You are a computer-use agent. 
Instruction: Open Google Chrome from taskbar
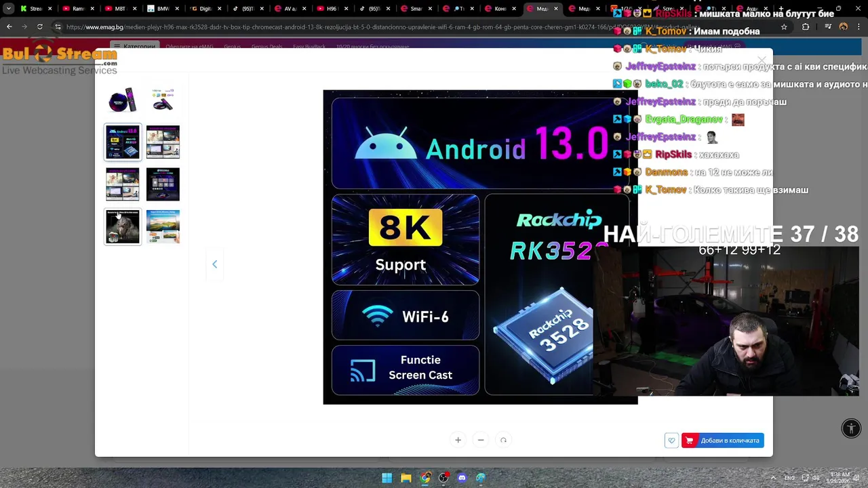coord(425,478)
